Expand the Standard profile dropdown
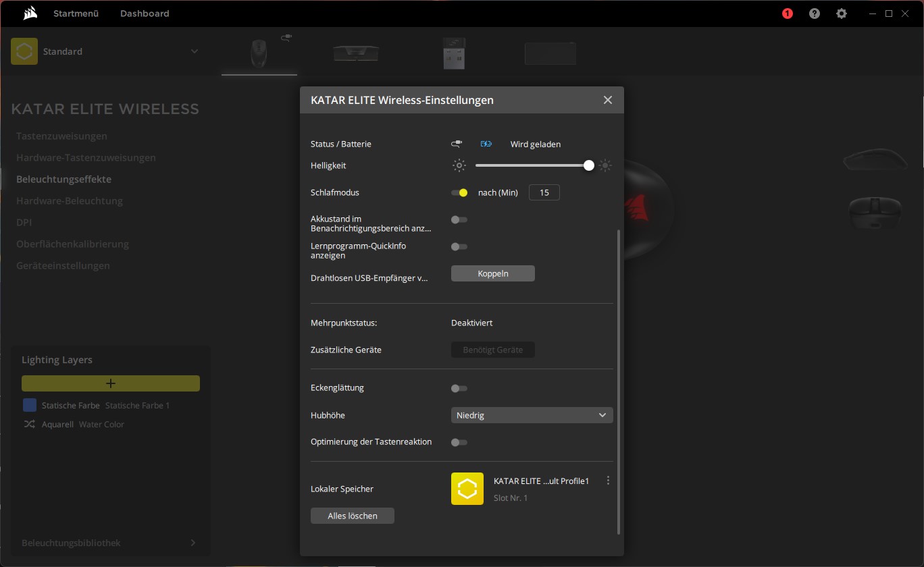Screen dimensions: 924x567 coord(195,51)
